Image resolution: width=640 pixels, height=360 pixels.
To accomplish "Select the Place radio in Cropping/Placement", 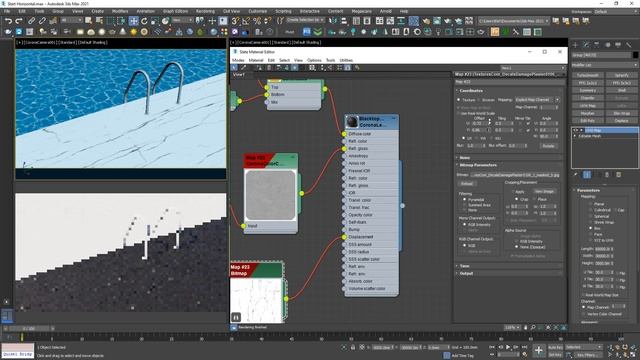I will click(x=535, y=199).
